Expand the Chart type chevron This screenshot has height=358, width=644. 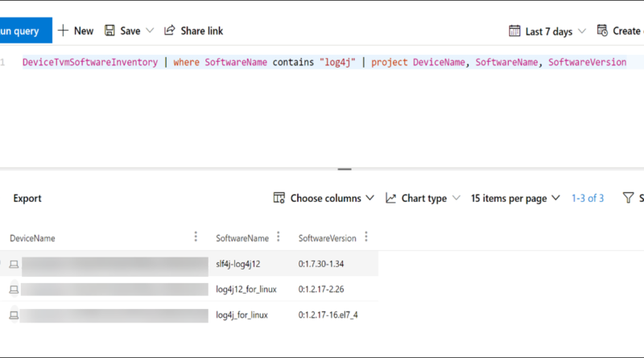tap(456, 198)
